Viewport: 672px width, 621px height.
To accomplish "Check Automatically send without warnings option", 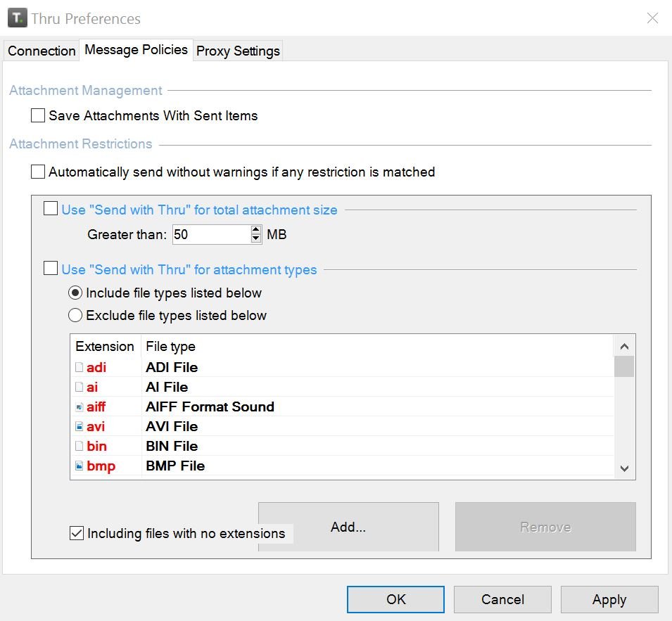I will point(38,172).
